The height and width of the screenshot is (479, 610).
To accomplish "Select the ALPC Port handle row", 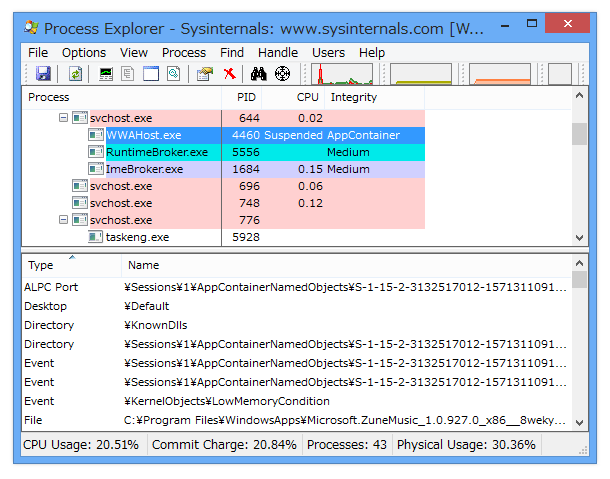I will click(x=296, y=287).
